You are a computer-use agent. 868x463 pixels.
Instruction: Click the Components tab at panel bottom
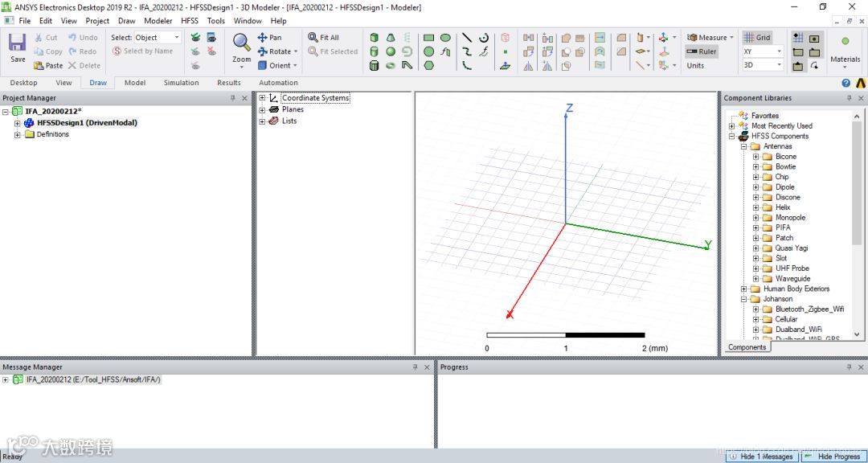pyautogui.click(x=747, y=347)
